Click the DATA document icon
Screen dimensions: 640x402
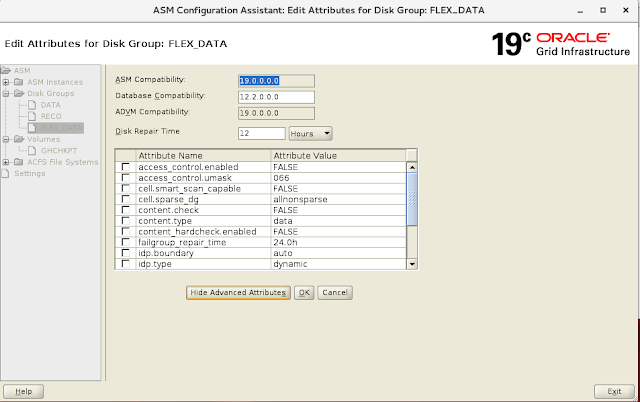pos(32,105)
